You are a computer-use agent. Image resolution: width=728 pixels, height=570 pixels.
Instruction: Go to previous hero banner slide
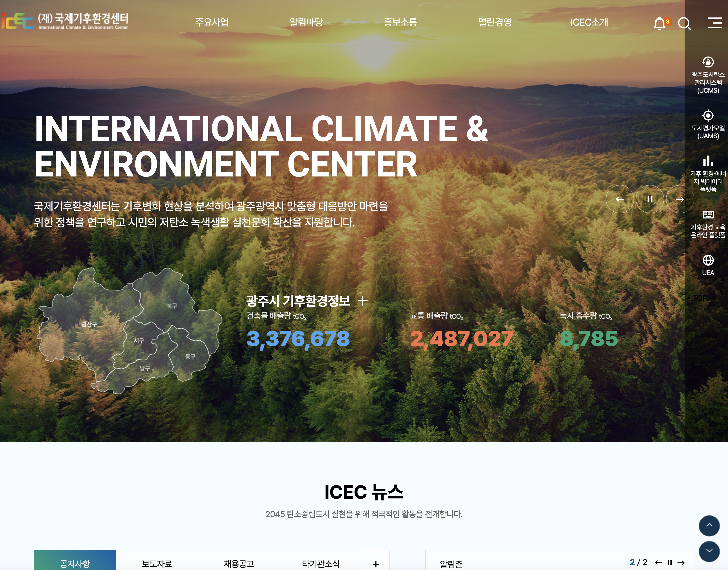[619, 199]
